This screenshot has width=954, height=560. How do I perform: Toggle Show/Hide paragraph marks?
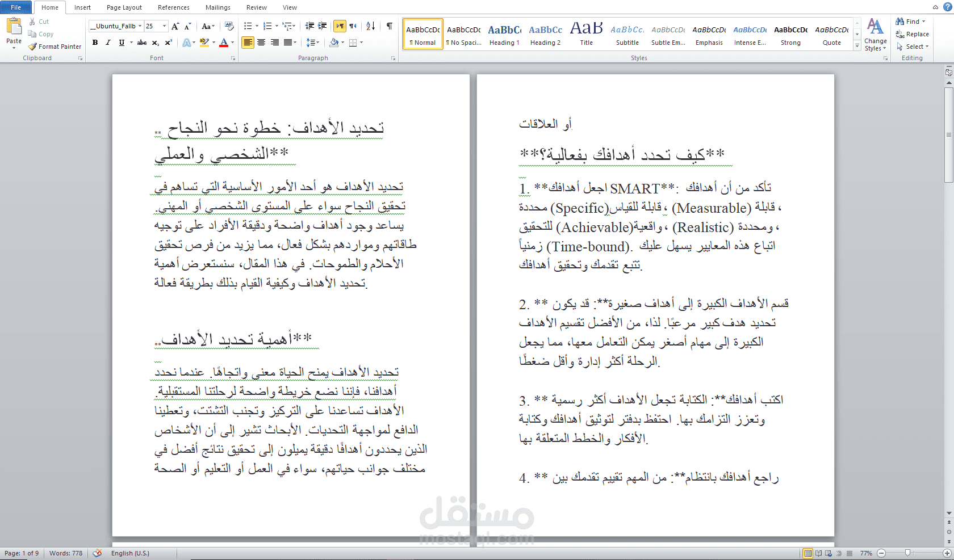coord(390,26)
